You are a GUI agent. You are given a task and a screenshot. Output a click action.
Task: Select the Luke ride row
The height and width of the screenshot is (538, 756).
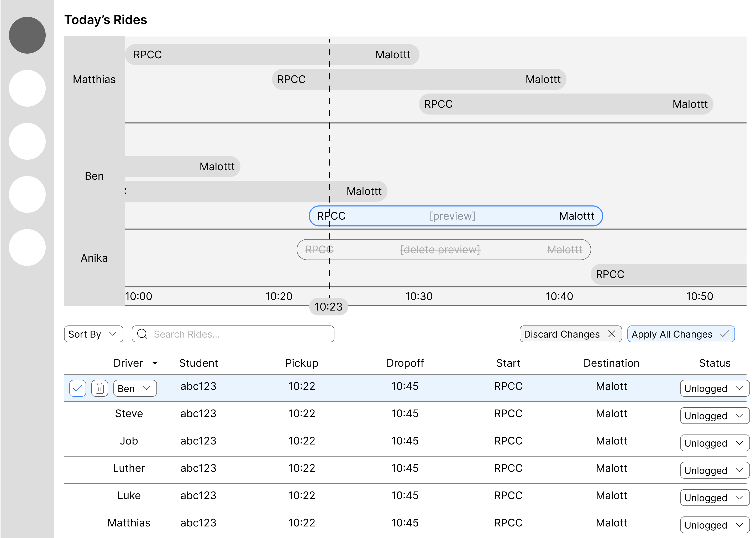pyautogui.click(x=405, y=497)
